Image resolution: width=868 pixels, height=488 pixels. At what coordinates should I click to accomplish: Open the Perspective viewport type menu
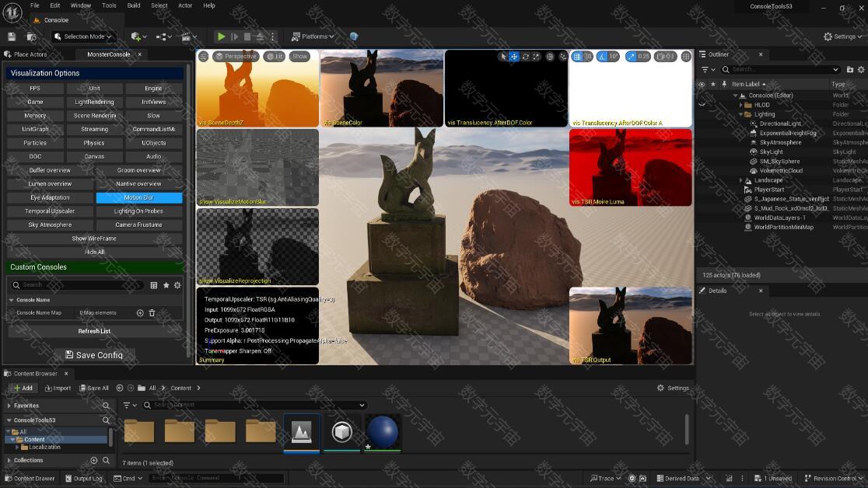[x=236, y=57]
